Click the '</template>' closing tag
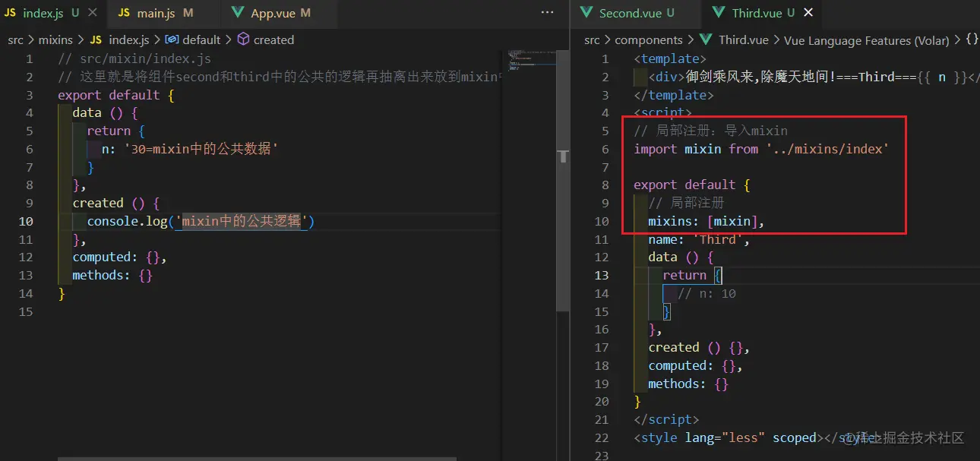 pos(674,95)
